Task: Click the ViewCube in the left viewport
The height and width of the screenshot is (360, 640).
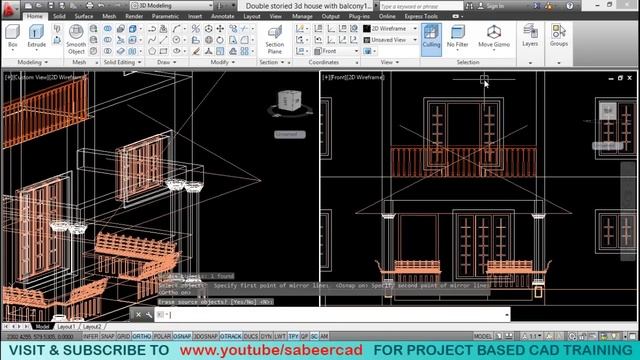Action: click(x=289, y=101)
